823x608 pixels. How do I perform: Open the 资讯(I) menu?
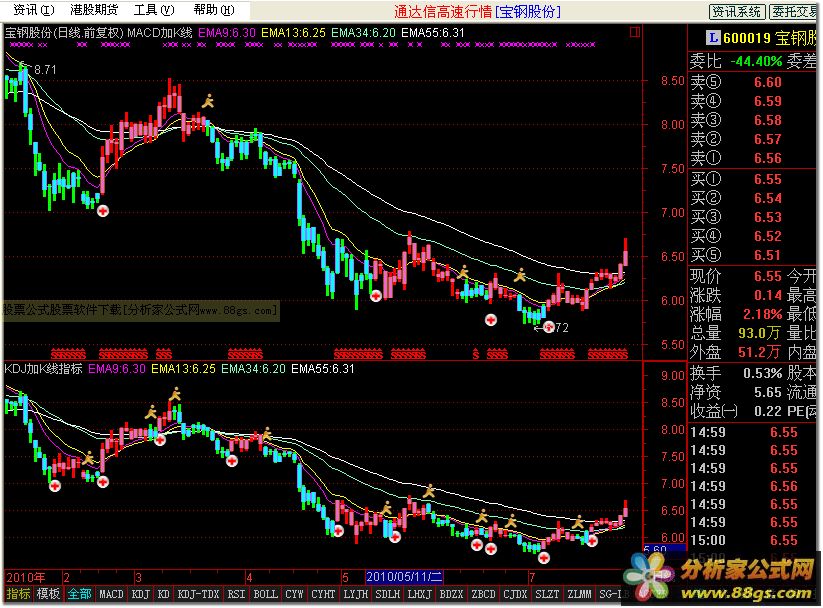(33, 10)
